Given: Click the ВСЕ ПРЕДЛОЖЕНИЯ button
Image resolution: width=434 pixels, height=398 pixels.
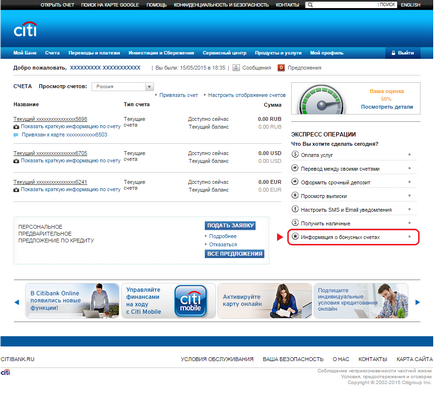Looking at the screenshot, I should pos(235,254).
